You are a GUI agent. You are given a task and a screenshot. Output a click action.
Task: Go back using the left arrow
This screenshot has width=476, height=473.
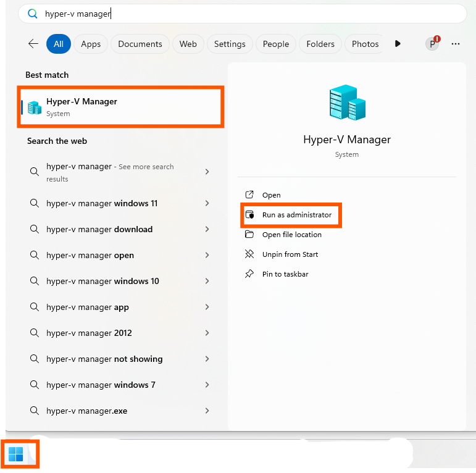pos(33,44)
